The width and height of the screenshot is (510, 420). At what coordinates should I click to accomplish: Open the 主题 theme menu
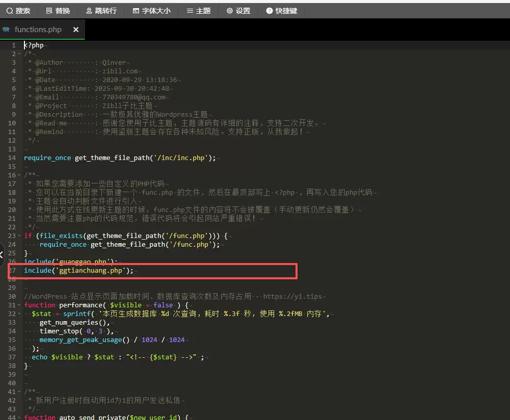pos(199,11)
